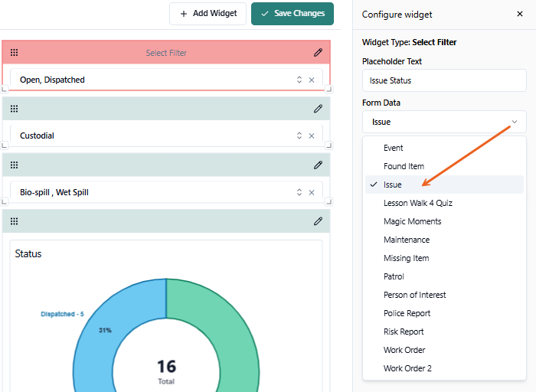
Task: Close the Configure widget panel
Action: pos(520,14)
